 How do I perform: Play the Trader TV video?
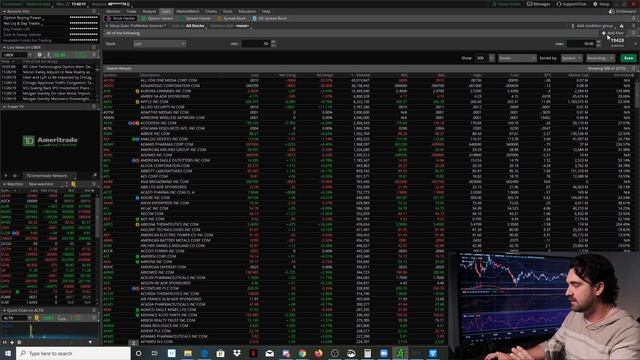click(x=6, y=176)
